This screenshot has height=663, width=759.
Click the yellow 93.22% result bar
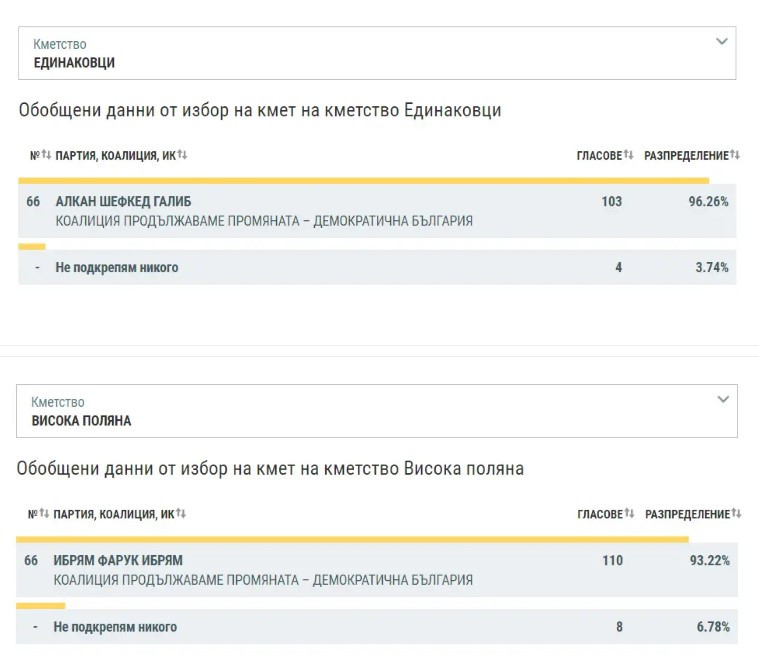tap(352, 539)
